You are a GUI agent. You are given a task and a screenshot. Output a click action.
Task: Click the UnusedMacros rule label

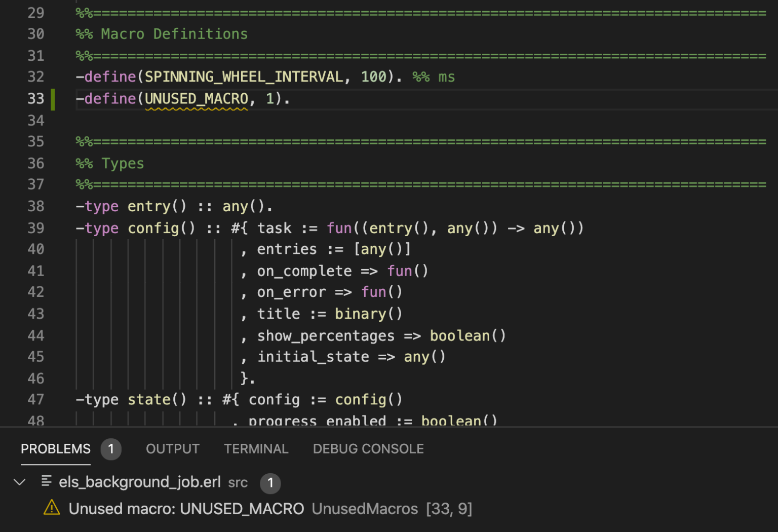365,509
